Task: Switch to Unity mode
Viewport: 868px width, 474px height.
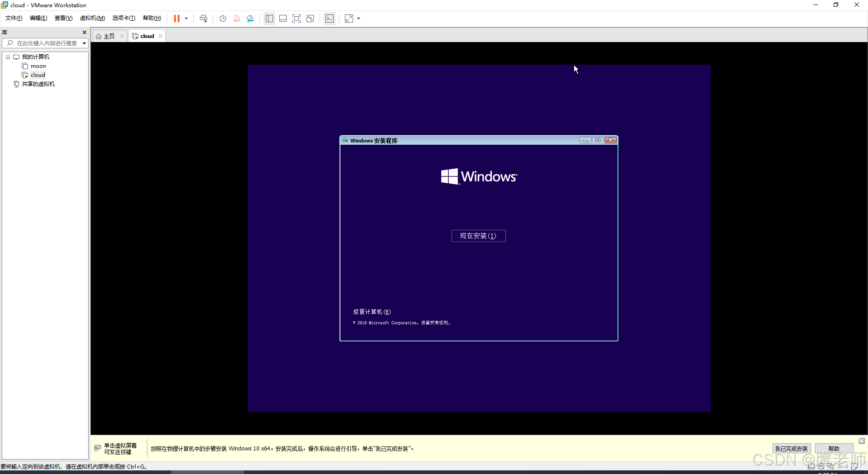Action: 310,19
